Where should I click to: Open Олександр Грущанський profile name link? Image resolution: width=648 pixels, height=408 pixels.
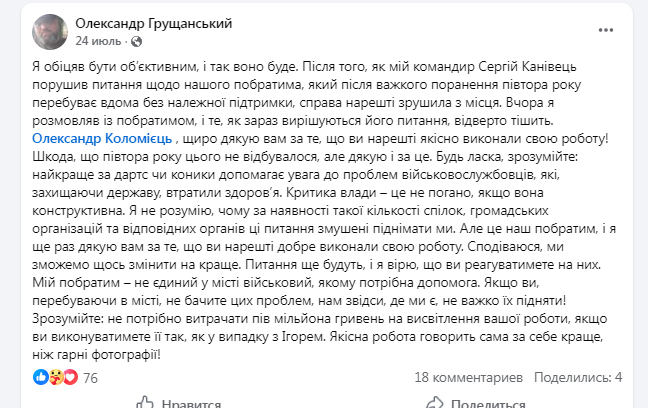click(x=154, y=24)
